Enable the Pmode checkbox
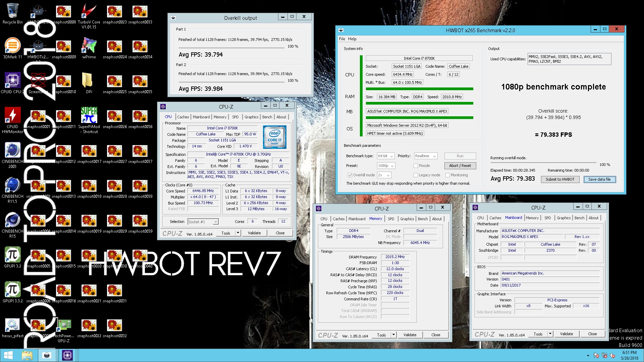 point(416,166)
